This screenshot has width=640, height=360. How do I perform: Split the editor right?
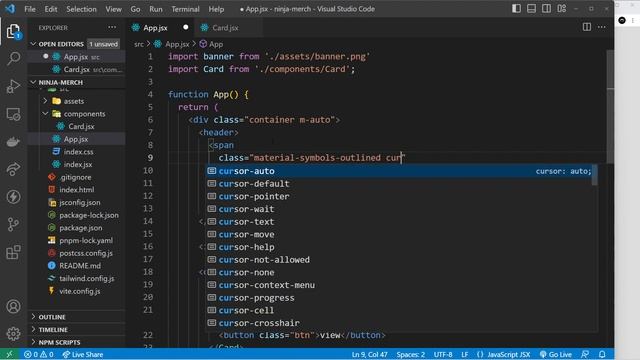click(587, 27)
